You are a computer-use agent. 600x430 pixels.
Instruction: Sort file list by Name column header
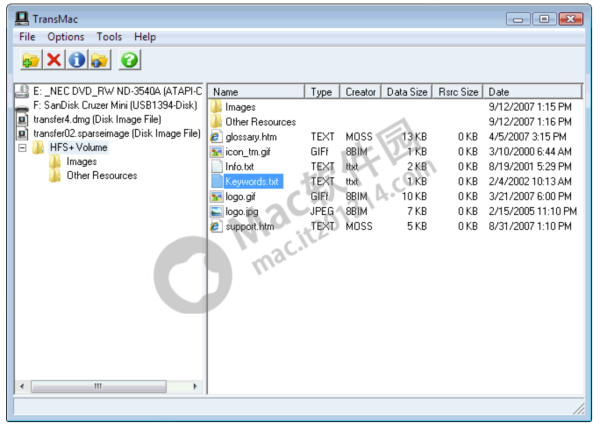(x=255, y=91)
